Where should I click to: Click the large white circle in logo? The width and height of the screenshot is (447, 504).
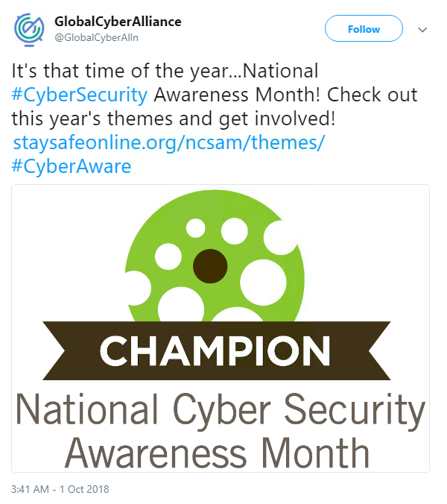pos(263,283)
